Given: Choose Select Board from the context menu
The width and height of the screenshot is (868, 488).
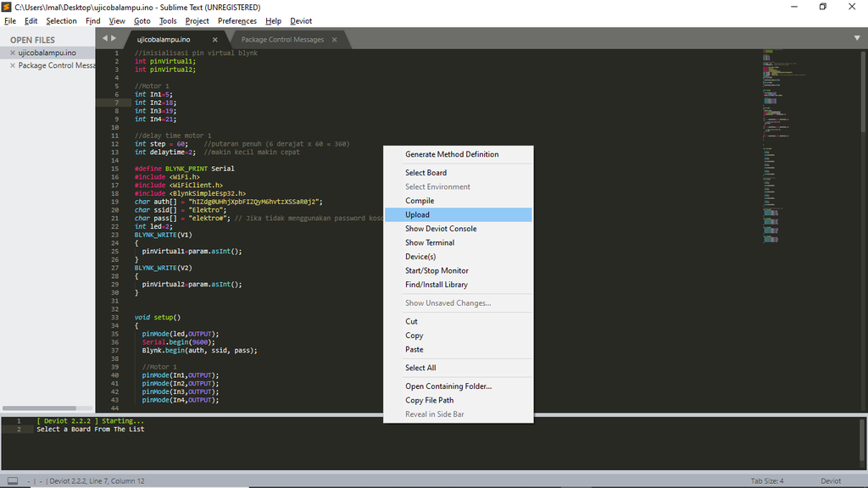Looking at the screenshot, I should coord(426,172).
